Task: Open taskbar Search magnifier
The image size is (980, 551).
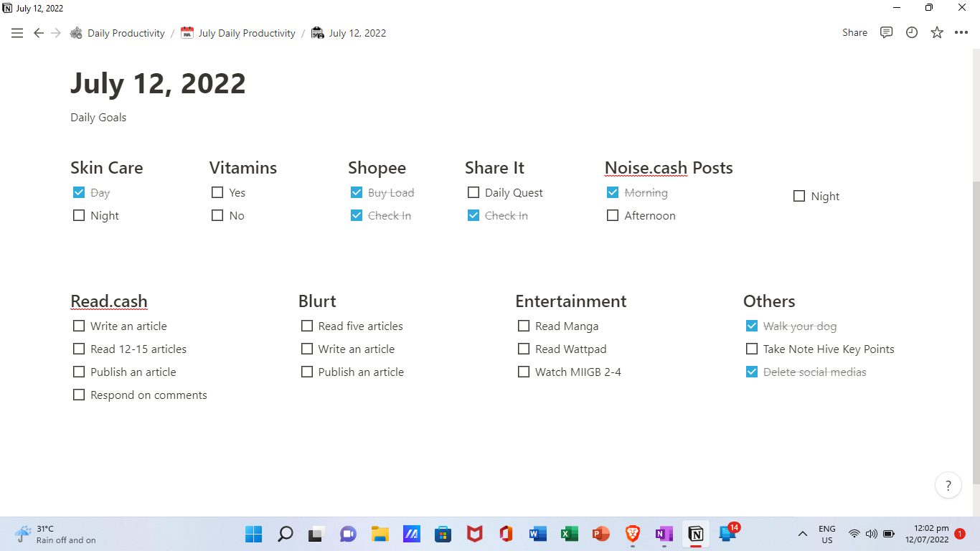Action: click(286, 534)
